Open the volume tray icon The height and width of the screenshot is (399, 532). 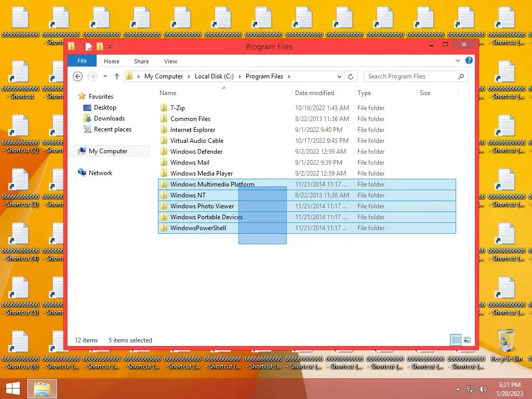coord(483,389)
